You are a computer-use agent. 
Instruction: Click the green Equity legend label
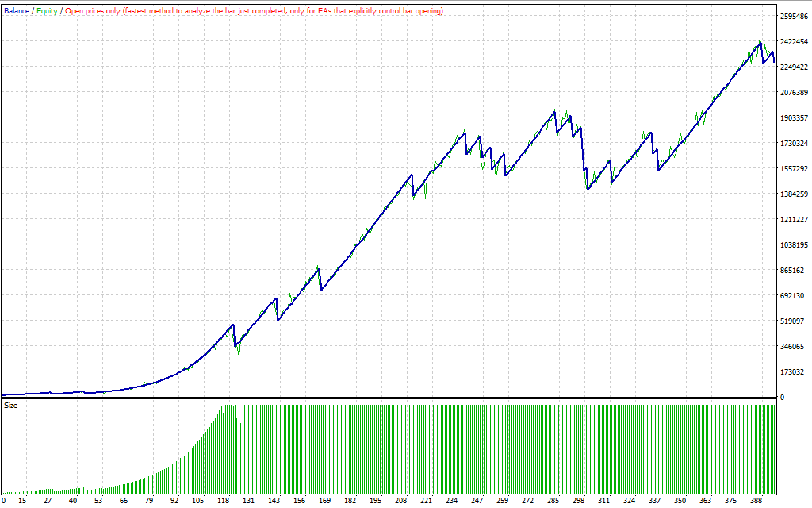[x=47, y=11]
